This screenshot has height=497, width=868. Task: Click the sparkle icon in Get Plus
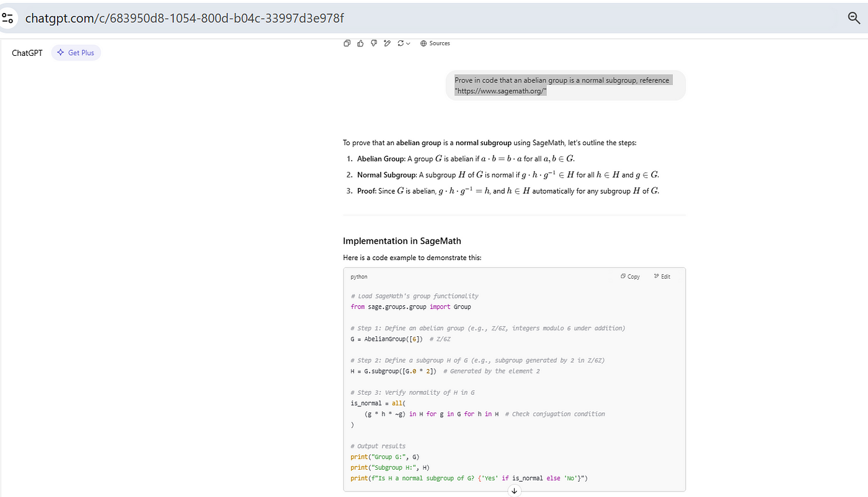coord(61,53)
